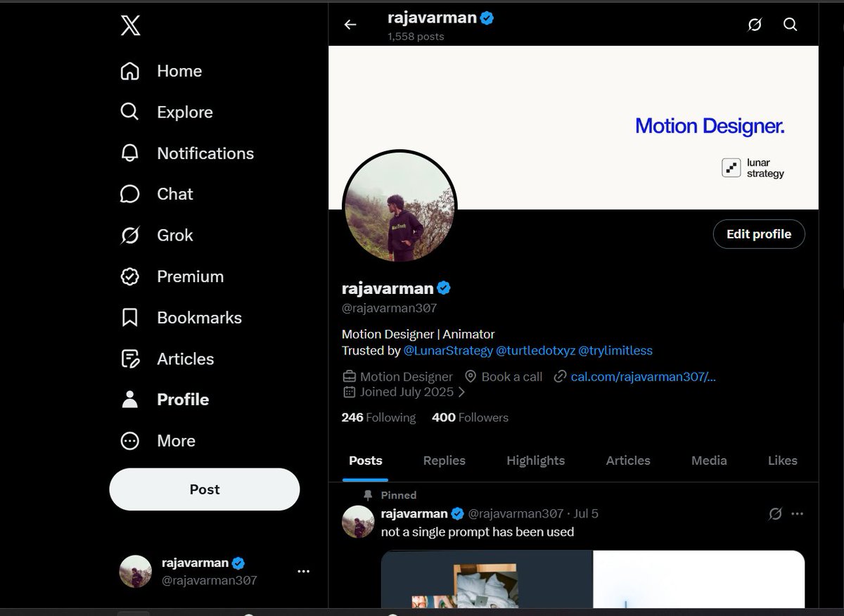Switch to the Highlights tab
The height and width of the screenshot is (616, 844).
click(536, 461)
